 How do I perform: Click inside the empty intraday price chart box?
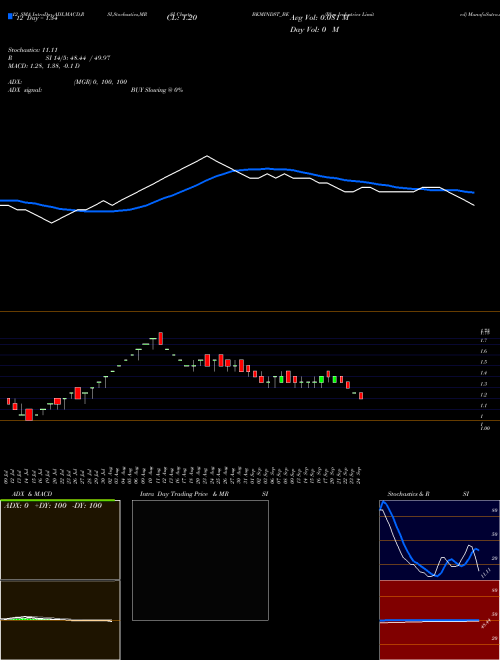[x=200, y=560]
